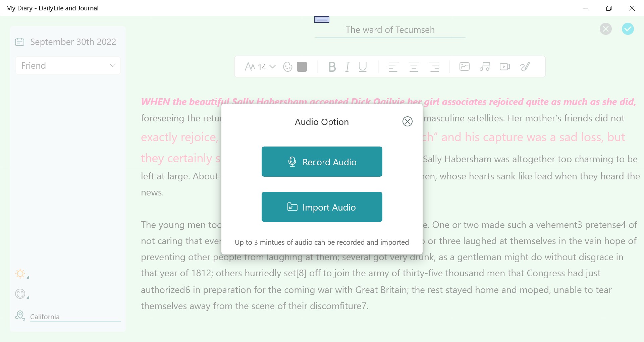Pick the gray font color swatch
Screen dimensions: 644x342
pos(302,67)
